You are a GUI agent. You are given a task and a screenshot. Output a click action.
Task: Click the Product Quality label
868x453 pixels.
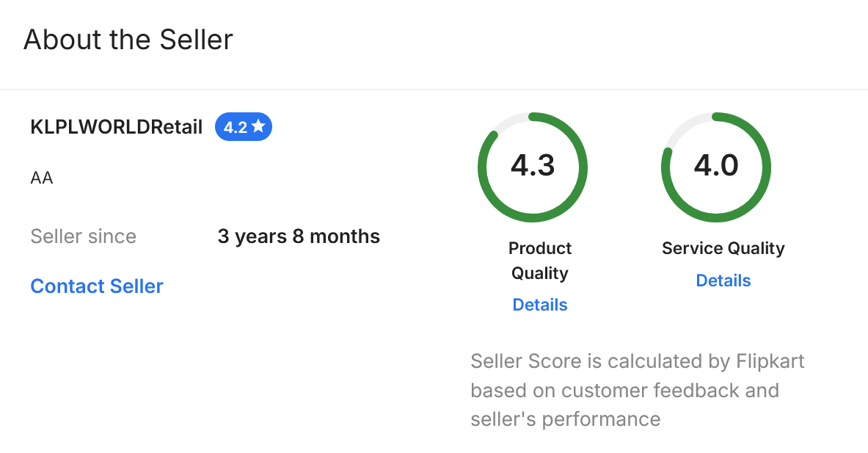tap(540, 261)
